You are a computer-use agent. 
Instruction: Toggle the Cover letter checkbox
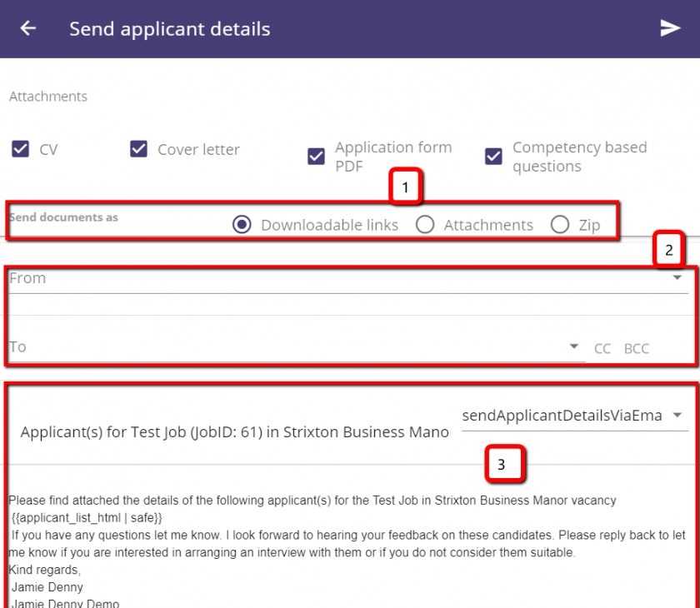[138, 149]
